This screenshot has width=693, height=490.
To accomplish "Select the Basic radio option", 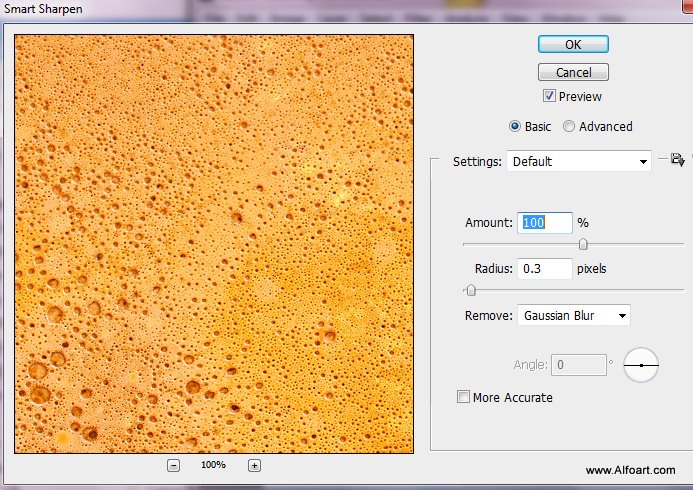I will click(x=514, y=126).
